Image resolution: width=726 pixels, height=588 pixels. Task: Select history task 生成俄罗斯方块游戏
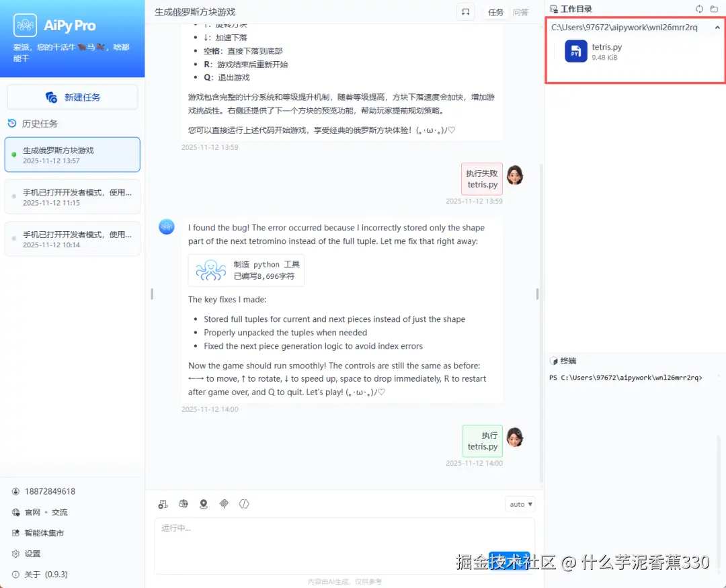[72, 154]
